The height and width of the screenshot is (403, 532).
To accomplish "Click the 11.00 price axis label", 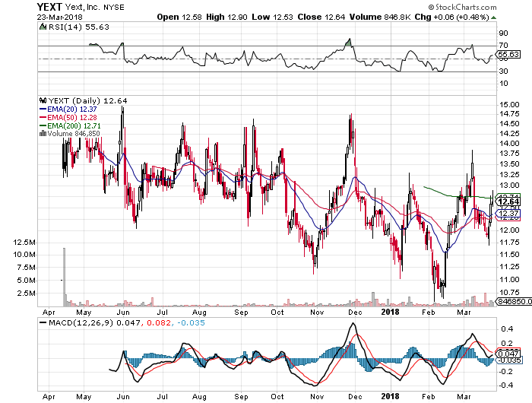I will pyautogui.click(x=509, y=280).
